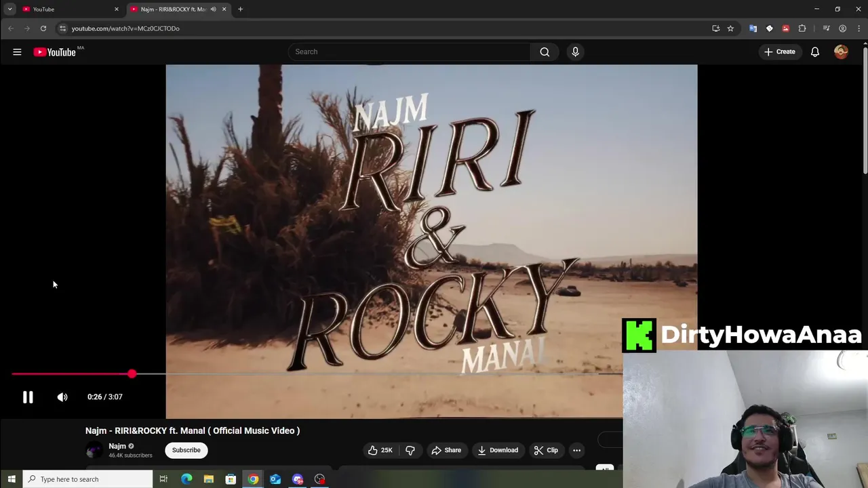Subscribe to the Najm channel
The image size is (868, 488).
(x=186, y=450)
